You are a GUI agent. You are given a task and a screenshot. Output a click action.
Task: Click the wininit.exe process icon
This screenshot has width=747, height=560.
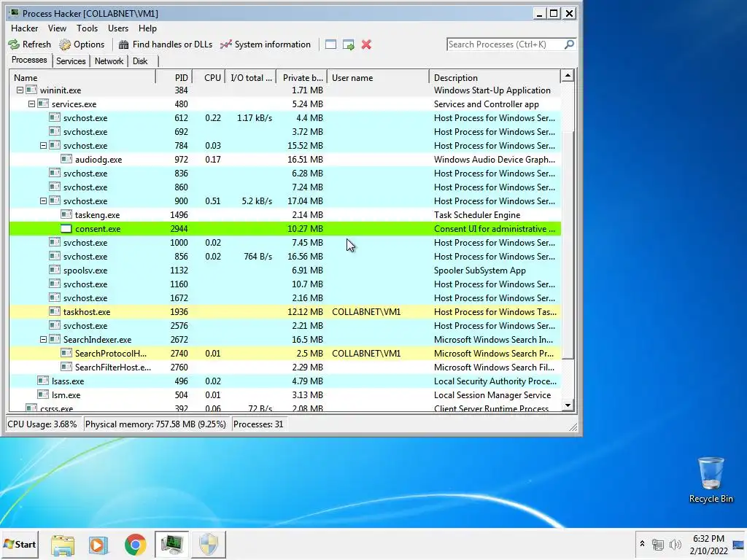click(31, 90)
